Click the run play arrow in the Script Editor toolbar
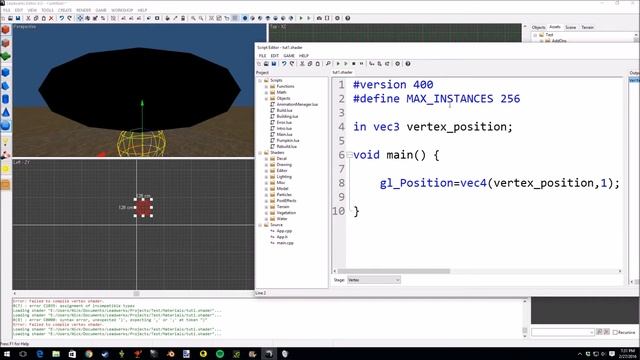The width and height of the screenshot is (640, 360). click(x=338, y=64)
